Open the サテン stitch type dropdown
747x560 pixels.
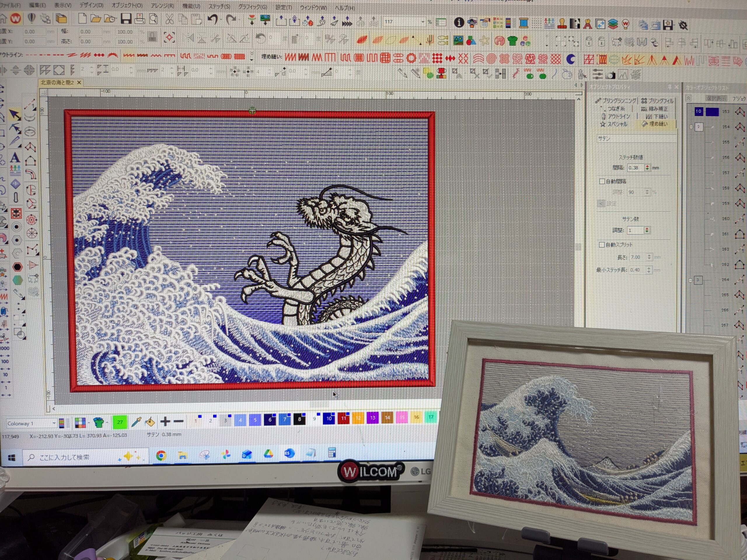pyautogui.click(x=636, y=139)
